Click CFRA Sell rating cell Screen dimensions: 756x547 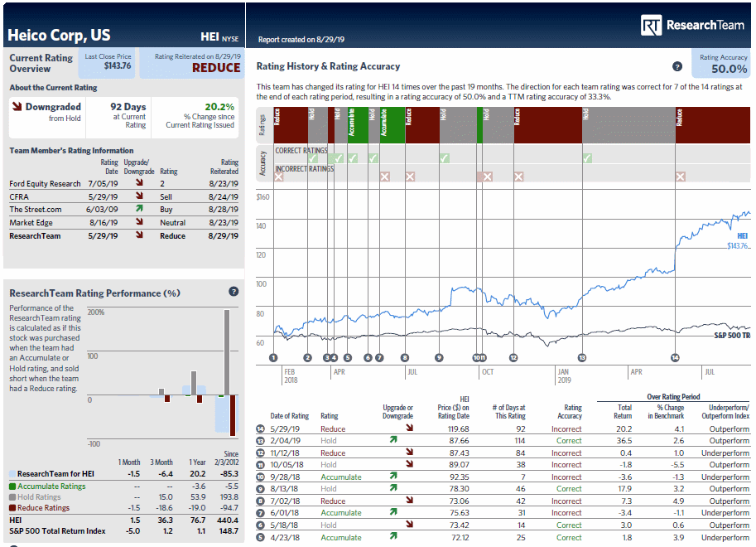[166, 197]
